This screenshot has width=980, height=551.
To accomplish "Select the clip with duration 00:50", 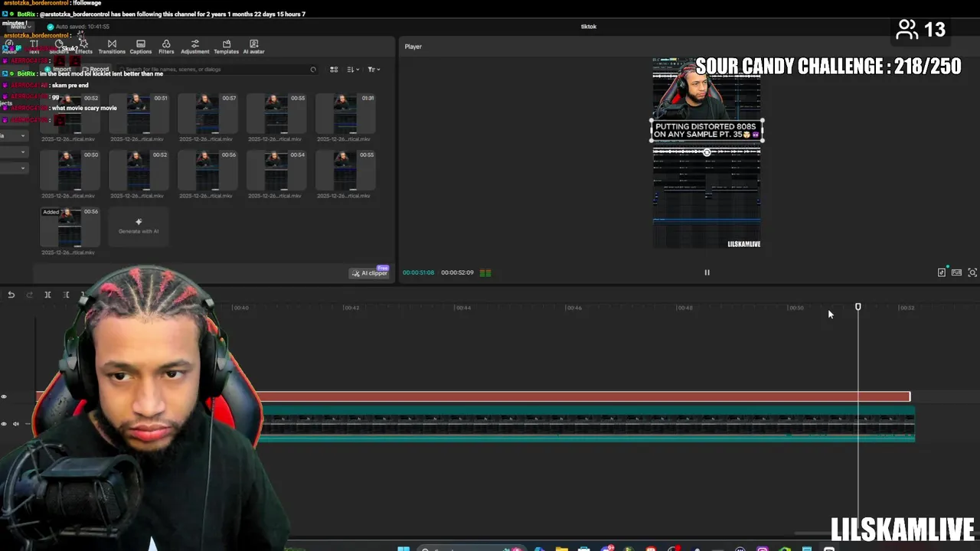I will [70, 170].
